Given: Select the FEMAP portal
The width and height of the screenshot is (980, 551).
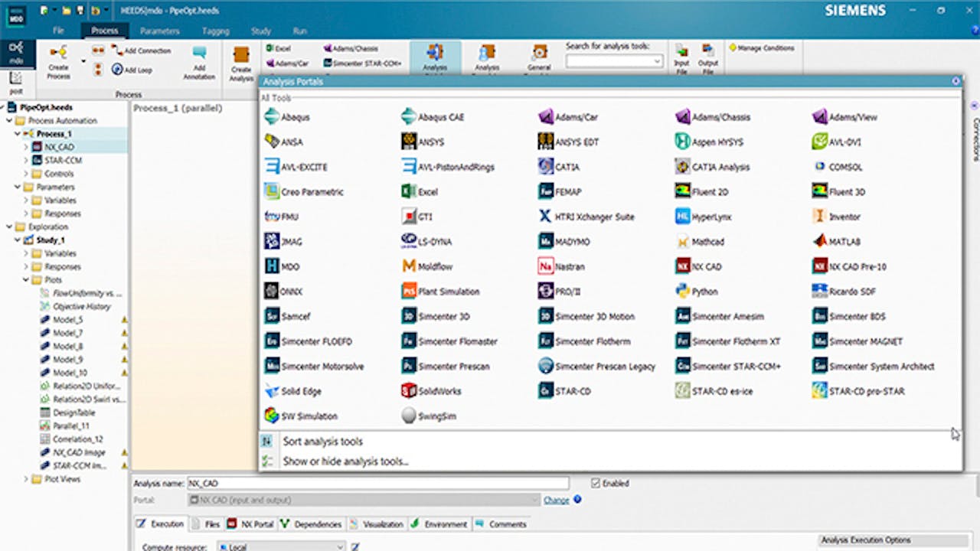Looking at the screenshot, I should tap(560, 192).
